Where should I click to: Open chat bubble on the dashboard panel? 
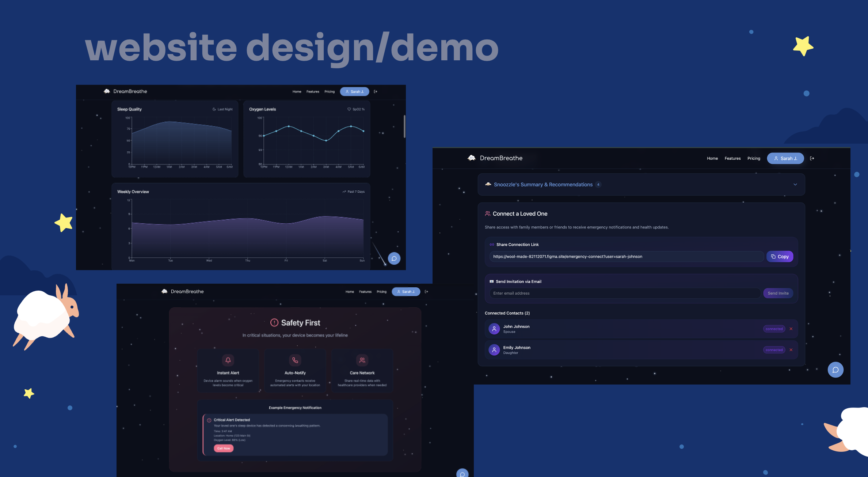coord(394,258)
